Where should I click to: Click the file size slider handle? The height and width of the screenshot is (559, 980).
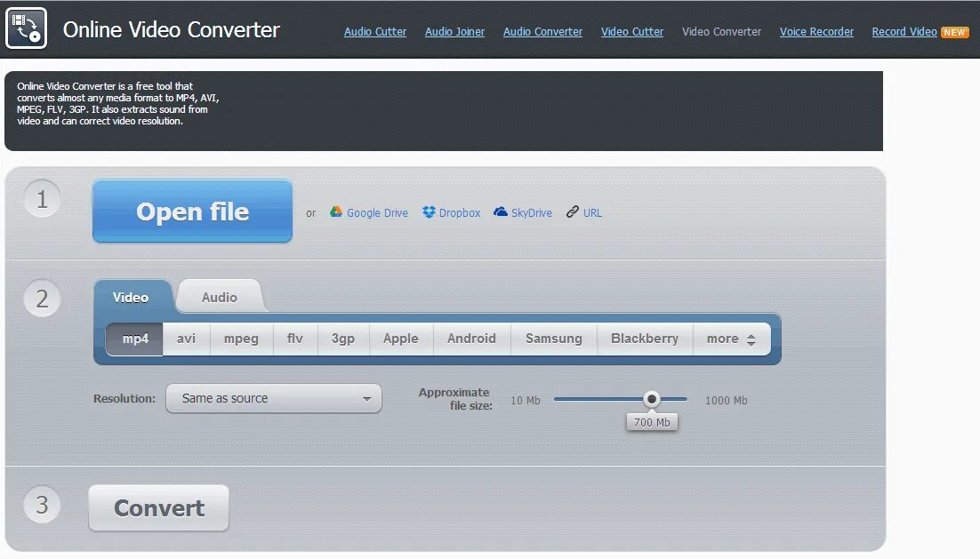(651, 398)
